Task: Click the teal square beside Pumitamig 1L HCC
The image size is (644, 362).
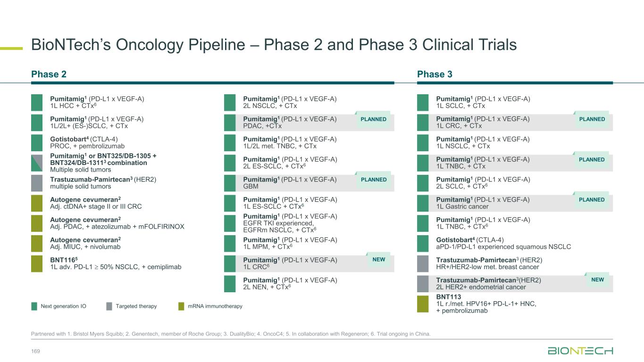Action: tap(37, 102)
